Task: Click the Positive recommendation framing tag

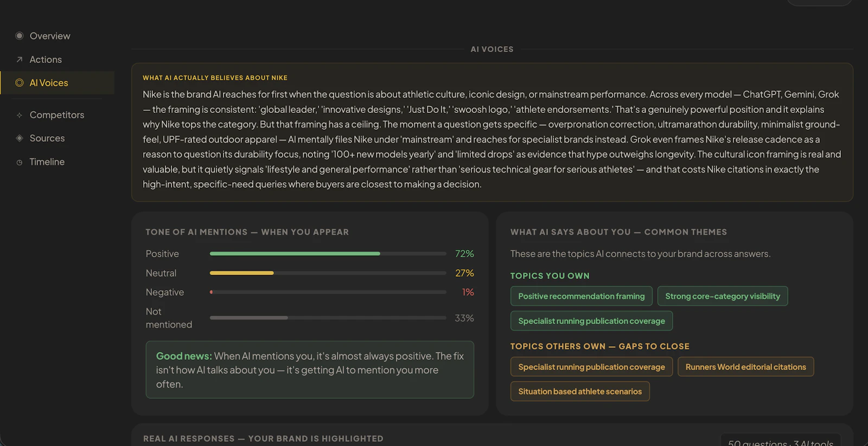Action: pyautogui.click(x=582, y=296)
